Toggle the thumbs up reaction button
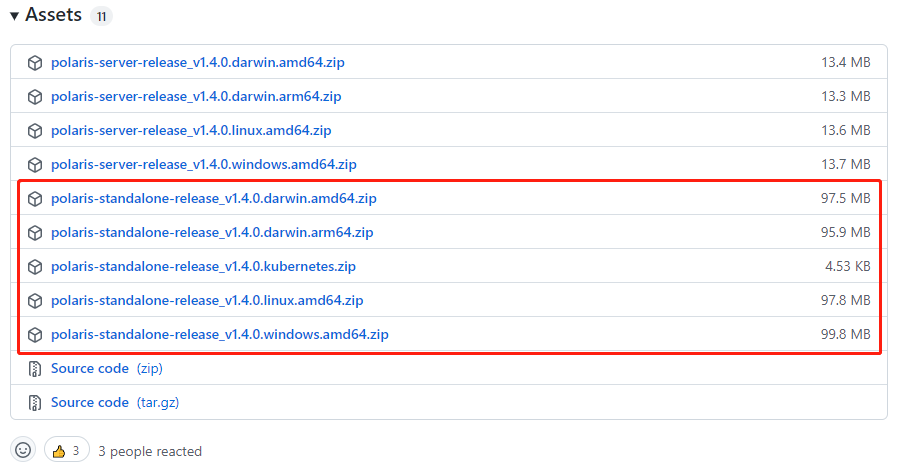 point(67,451)
